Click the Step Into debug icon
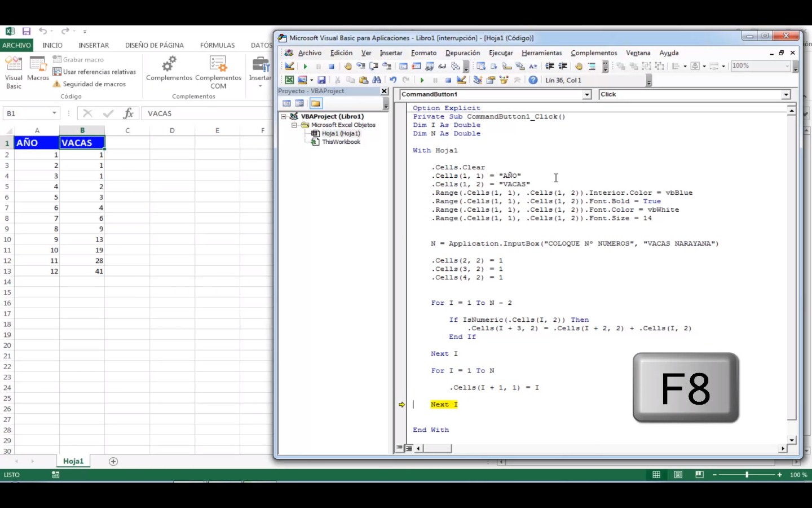This screenshot has height=508, width=812. click(361, 66)
